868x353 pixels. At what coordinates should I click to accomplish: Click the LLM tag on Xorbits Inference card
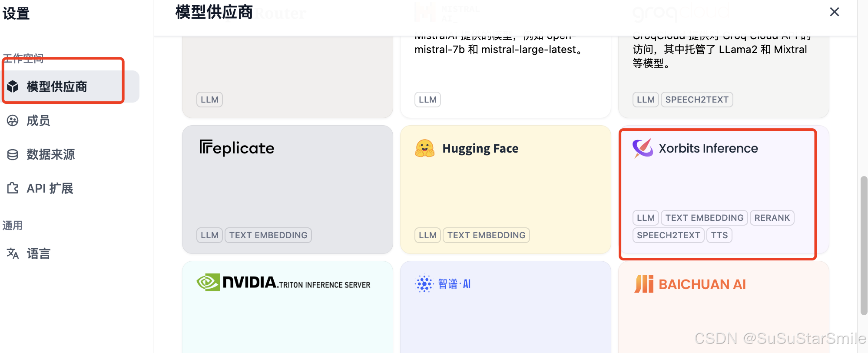pyautogui.click(x=646, y=218)
